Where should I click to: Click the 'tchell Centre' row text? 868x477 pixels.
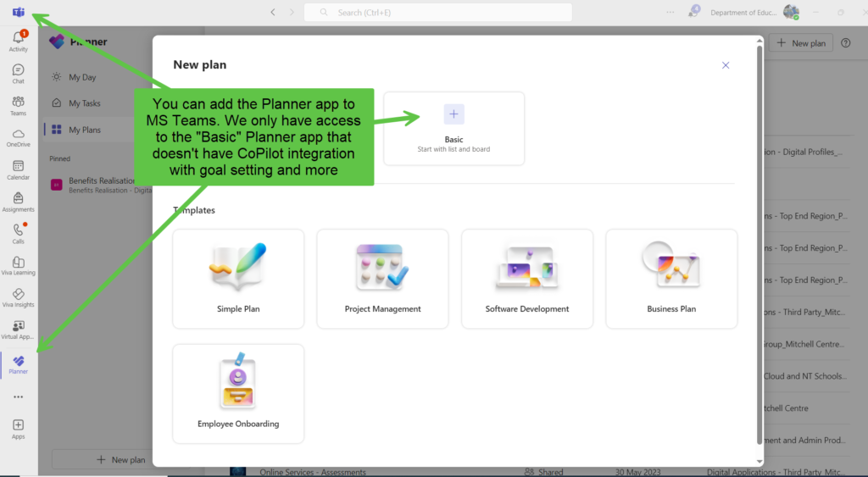click(786, 408)
